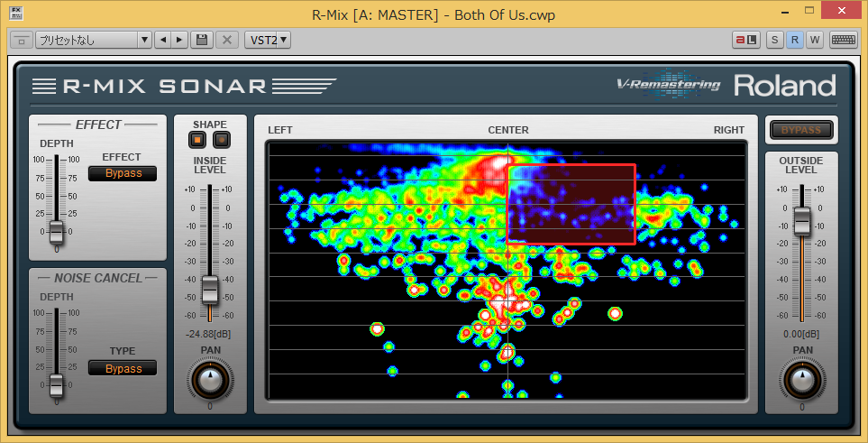The width and height of the screenshot is (868, 443).
Task: Open NOISE CANCEL type selector showing Bypass
Action: (123, 369)
